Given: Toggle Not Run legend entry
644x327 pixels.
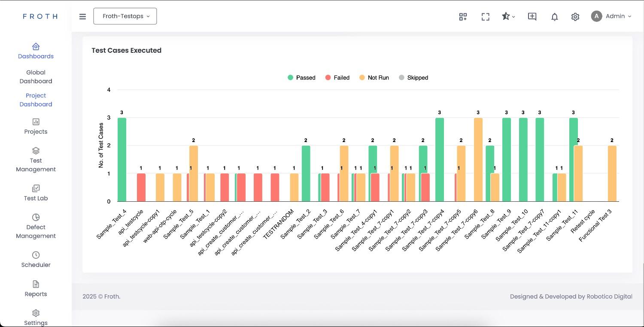Looking at the screenshot, I should (374, 78).
